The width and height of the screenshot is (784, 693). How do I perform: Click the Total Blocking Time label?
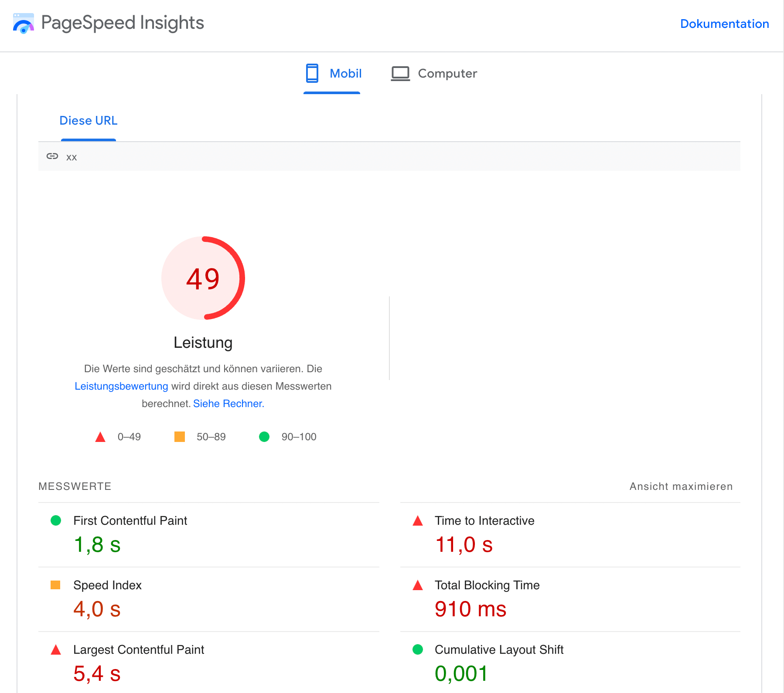coord(487,585)
